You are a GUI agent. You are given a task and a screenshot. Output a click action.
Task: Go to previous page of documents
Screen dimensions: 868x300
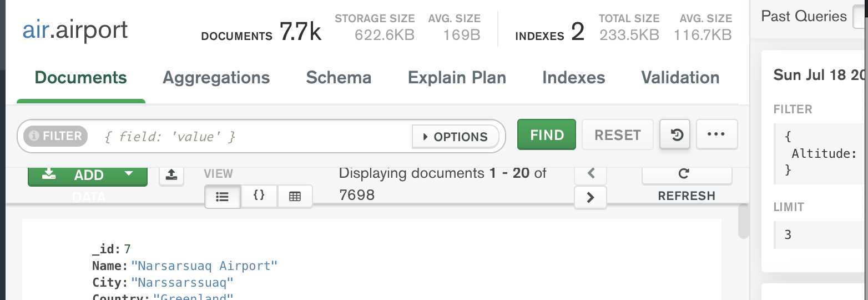(590, 174)
